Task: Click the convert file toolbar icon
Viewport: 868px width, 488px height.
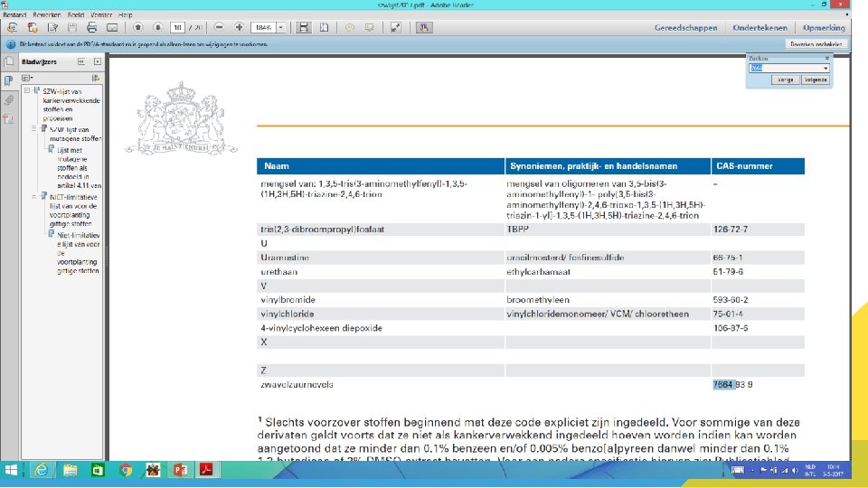Action: 33,28
